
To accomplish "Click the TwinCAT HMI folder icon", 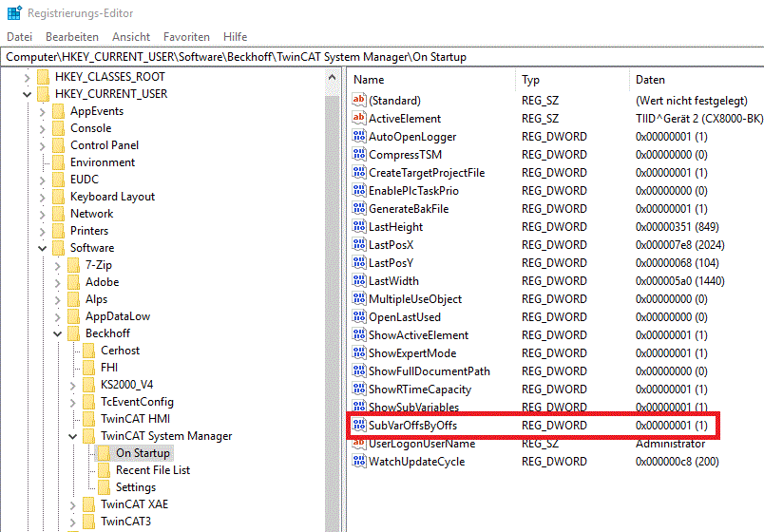I will coord(88,419).
